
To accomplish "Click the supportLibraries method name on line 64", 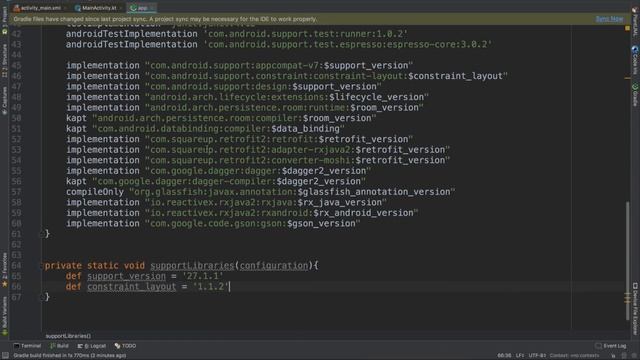I will 192,266.
